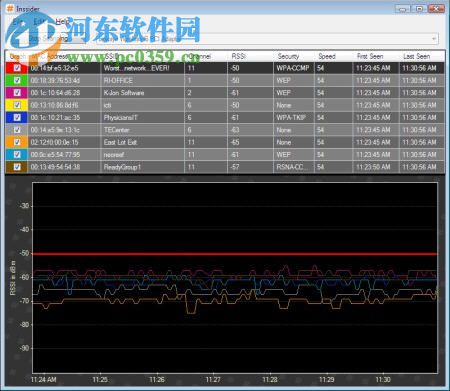Select the East Lot Exit SSID cell
Viewport: 450px width, 391px height.
coord(142,142)
